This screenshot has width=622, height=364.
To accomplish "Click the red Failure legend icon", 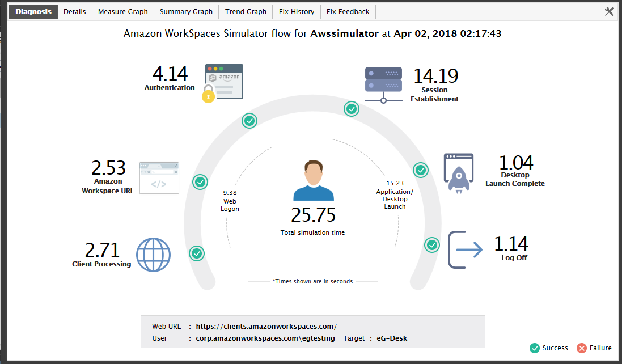I will point(582,348).
